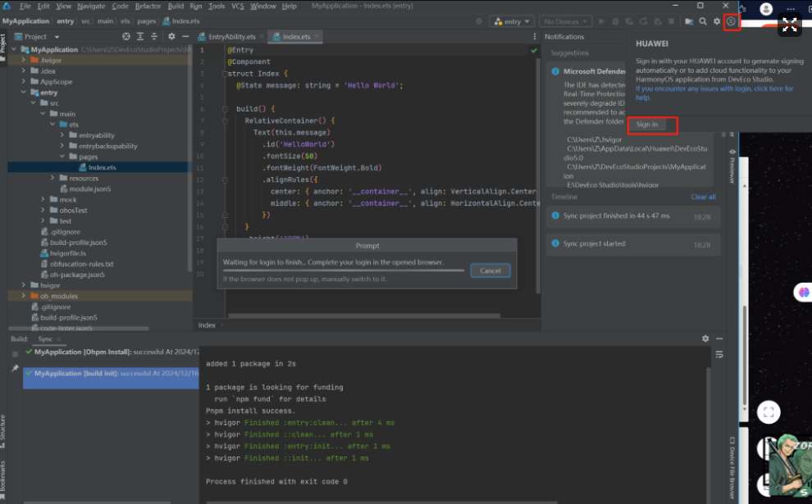
Task: Open the entry run configuration dropdown
Action: pyautogui.click(x=512, y=22)
